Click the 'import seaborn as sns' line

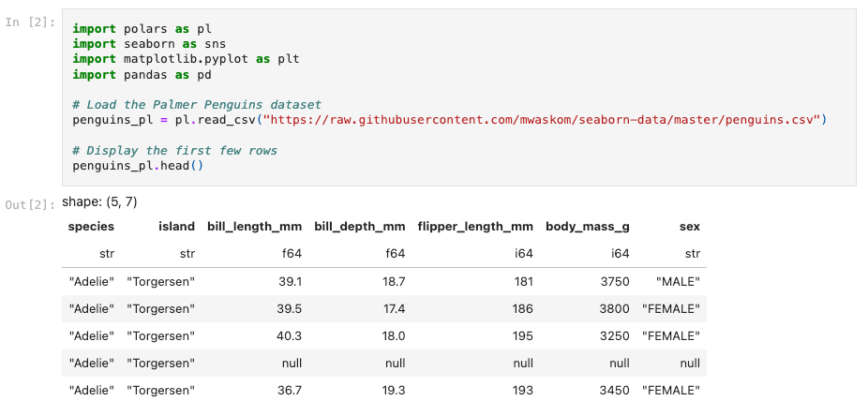click(149, 44)
